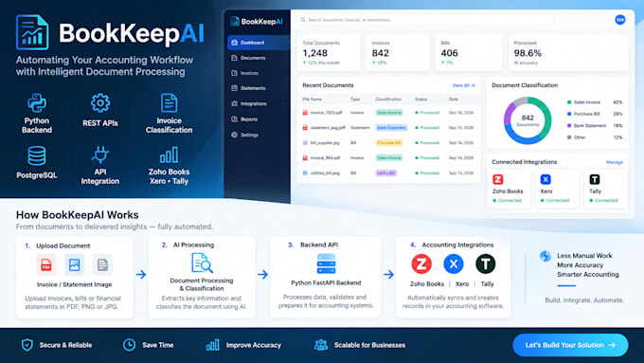Click the Improve Accuracy chart icon

[212, 345]
